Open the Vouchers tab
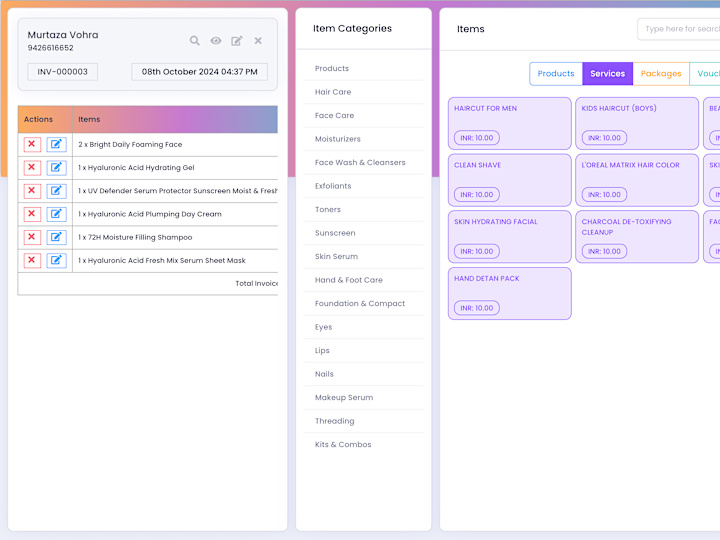Image resolution: width=720 pixels, height=540 pixels. point(705,73)
